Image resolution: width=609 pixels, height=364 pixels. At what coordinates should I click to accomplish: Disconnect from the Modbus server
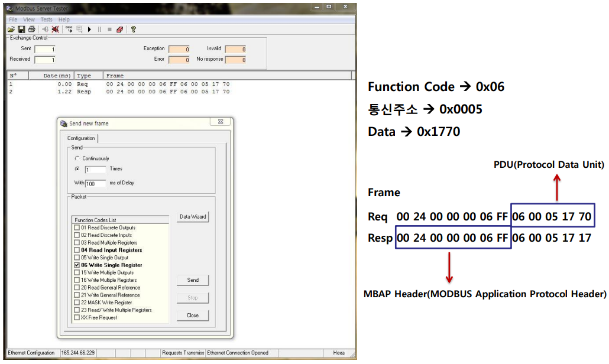pyautogui.click(x=54, y=29)
